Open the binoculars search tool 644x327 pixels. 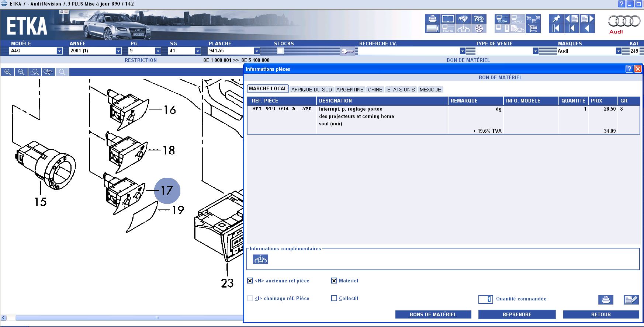pyautogui.click(x=463, y=19)
